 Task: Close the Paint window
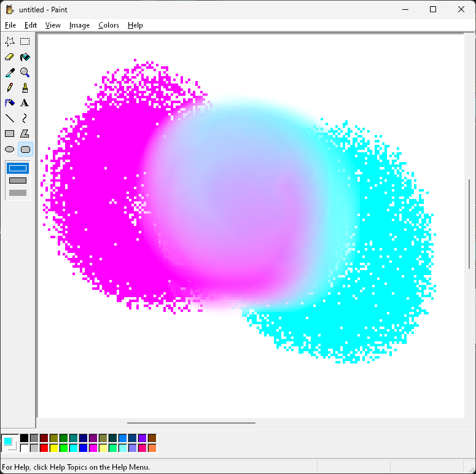[x=461, y=9]
